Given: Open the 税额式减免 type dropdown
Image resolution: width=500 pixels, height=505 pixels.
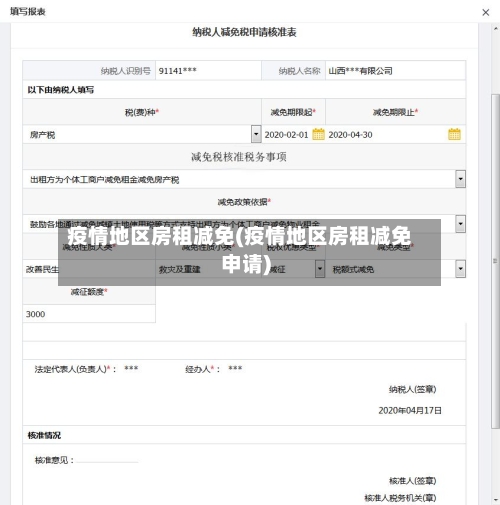Looking at the screenshot, I should (x=460, y=269).
